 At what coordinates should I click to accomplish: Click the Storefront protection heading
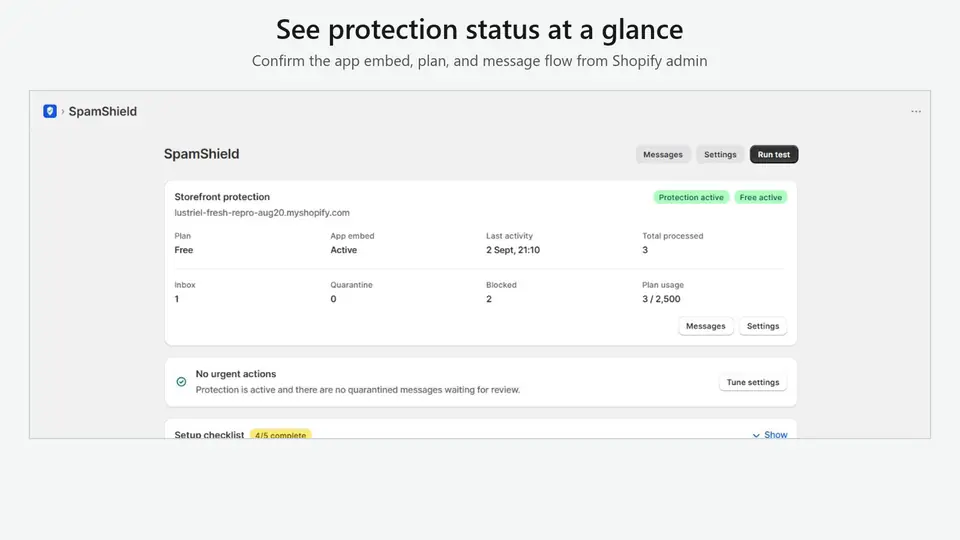pyautogui.click(x=222, y=197)
